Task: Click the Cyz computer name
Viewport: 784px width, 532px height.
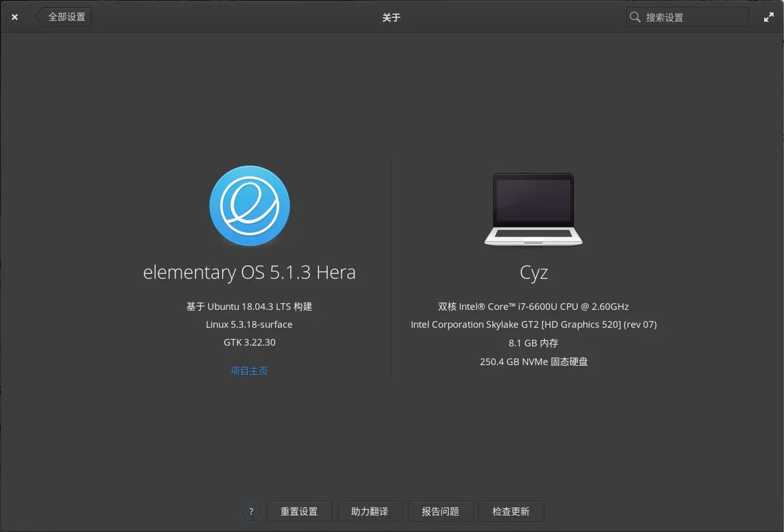Action: pos(534,273)
